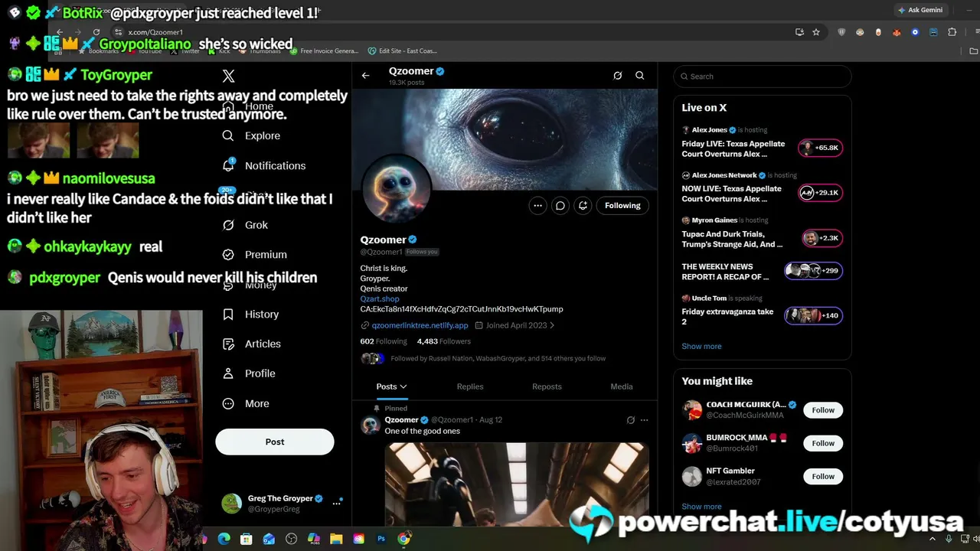Screen dimensions: 980x551
Task: View the 4,483 Followers list
Action: (x=444, y=341)
